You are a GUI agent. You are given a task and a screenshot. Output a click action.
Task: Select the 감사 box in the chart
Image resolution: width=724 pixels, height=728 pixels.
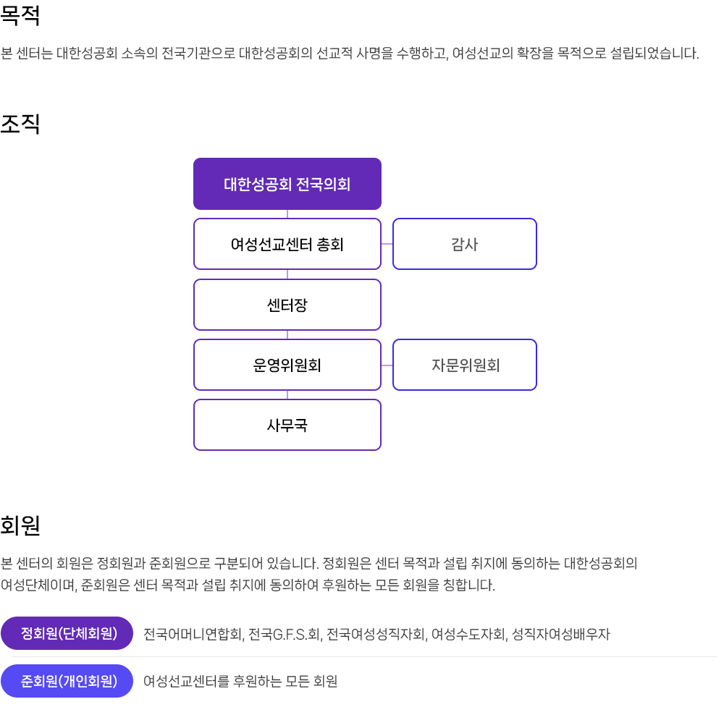coord(464,244)
